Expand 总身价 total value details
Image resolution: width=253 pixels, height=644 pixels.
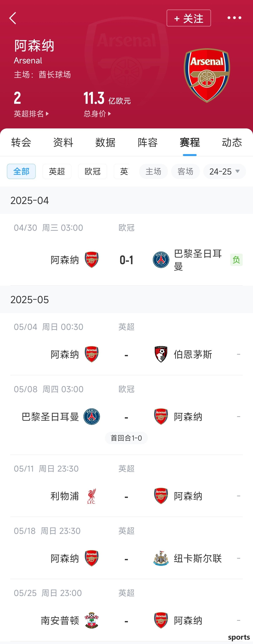[x=97, y=114]
